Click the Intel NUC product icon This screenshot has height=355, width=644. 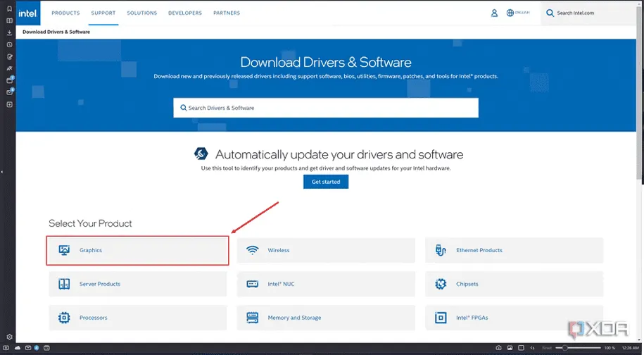253,284
